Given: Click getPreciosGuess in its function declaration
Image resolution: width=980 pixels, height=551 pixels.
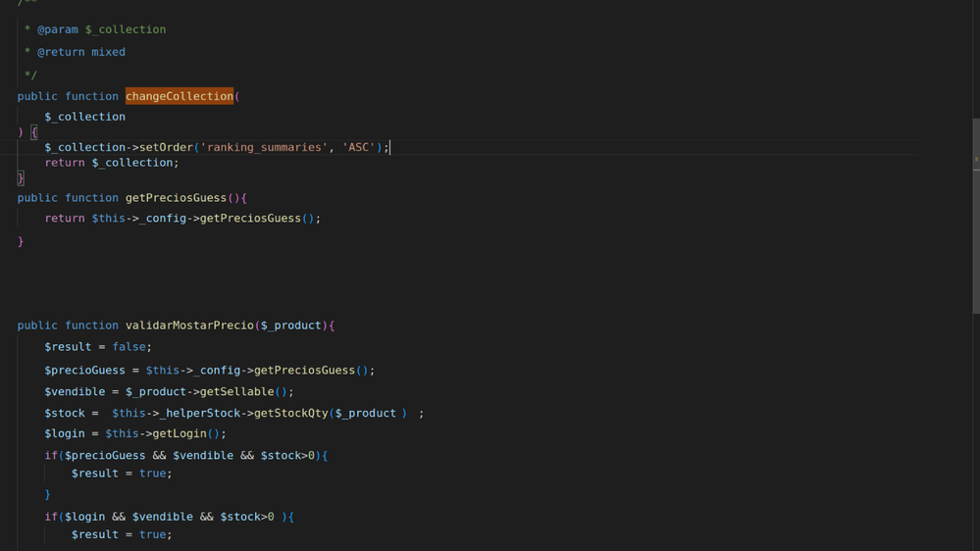Looking at the screenshot, I should pos(176,198).
